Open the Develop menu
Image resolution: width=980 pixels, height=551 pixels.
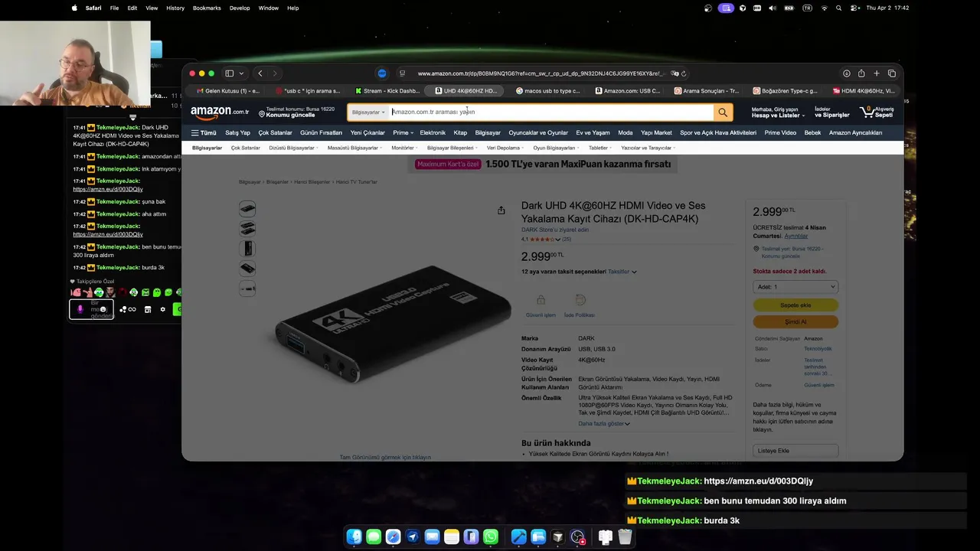240,8
